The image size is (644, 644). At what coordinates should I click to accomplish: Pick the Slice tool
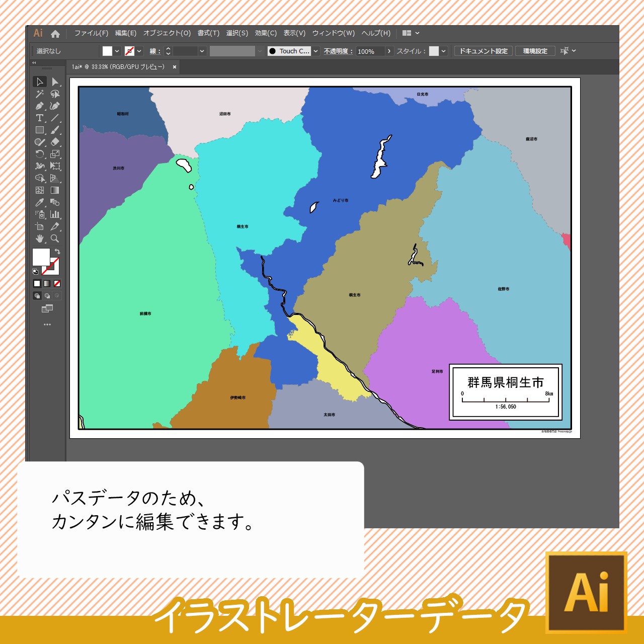55,226
